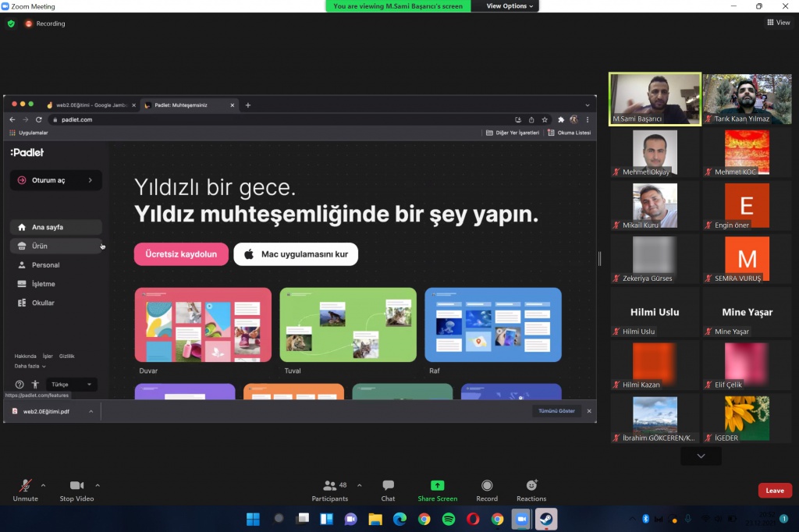Open Padlet accessibility options icon
799x532 pixels.
[x=35, y=385]
